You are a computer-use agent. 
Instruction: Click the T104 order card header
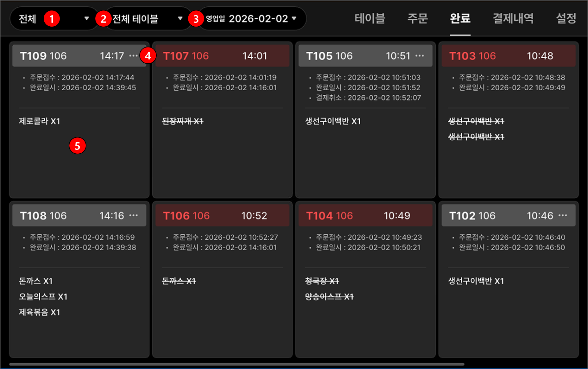click(x=365, y=215)
